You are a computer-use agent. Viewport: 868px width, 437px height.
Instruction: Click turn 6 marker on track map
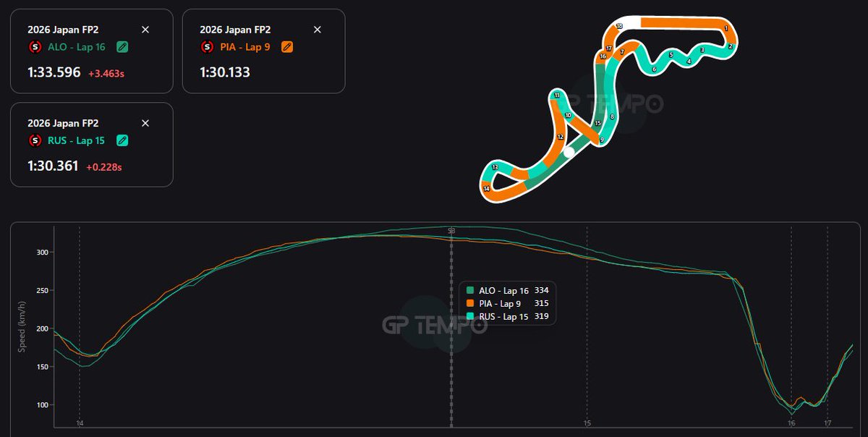point(654,69)
